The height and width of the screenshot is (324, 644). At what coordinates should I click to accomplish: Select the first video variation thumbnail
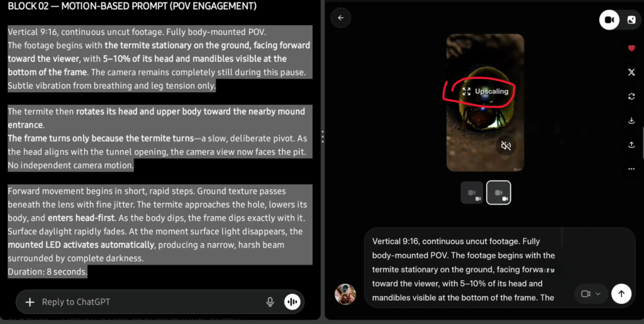472,192
